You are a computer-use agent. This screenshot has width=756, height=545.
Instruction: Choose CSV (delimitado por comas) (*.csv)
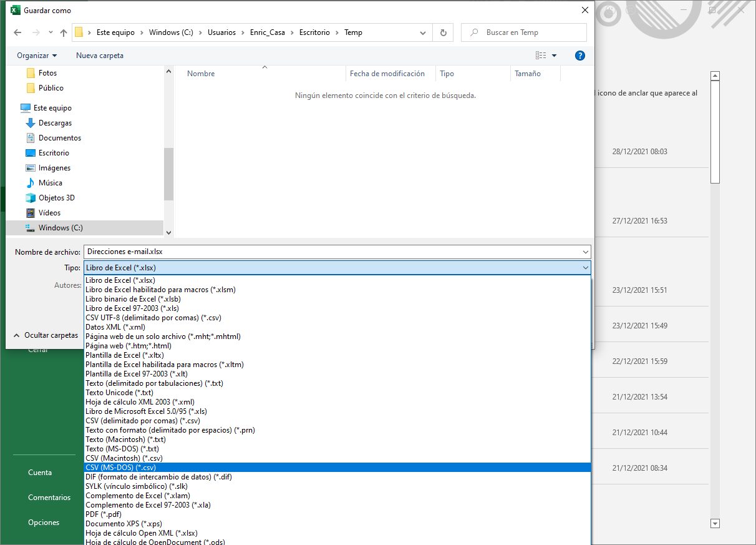tap(337, 421)
